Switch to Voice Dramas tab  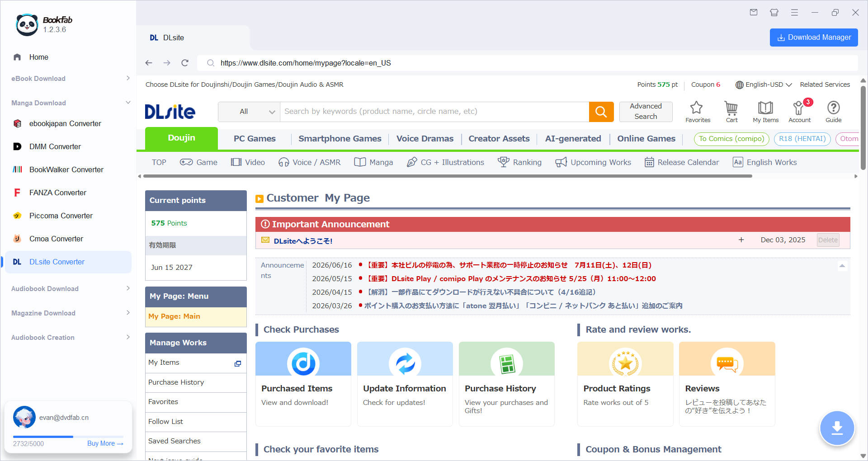[x=425, y=139]
